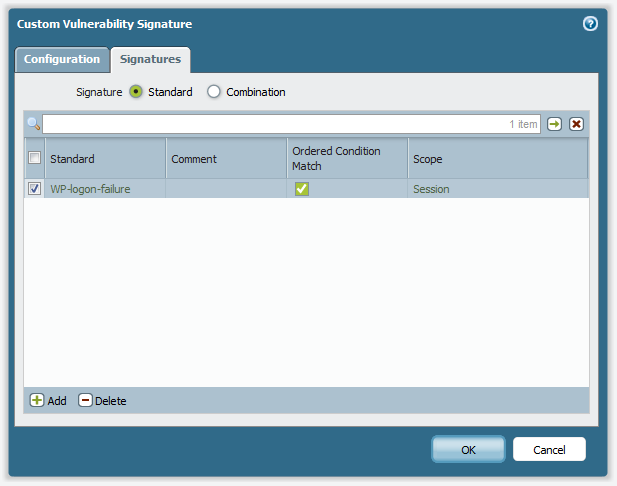
Task: Click the Delete label text
Action: coord(111,401)
